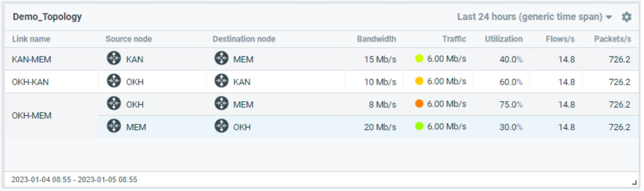The width and height of the screenshot is (644, 191).
Task: Click MEM source icon in 20 Mb/s row
Action: tap(114, 126)
